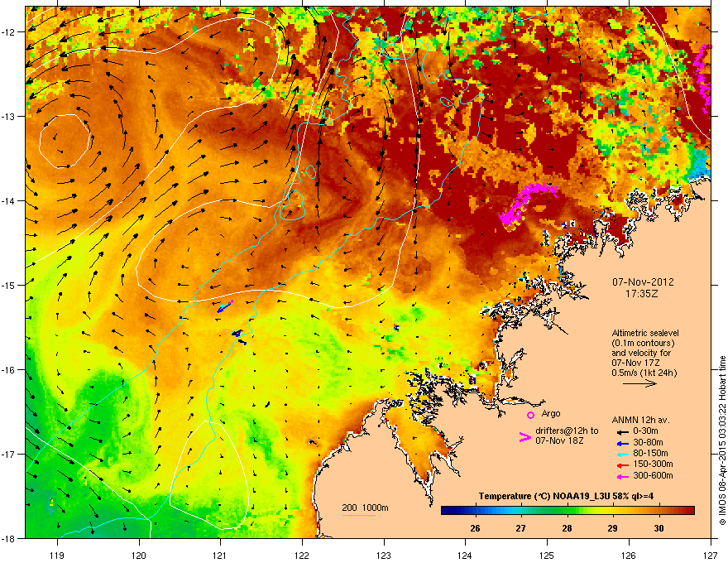
Task: Click the '124' longitude axis label
Action: click(465, 555)
